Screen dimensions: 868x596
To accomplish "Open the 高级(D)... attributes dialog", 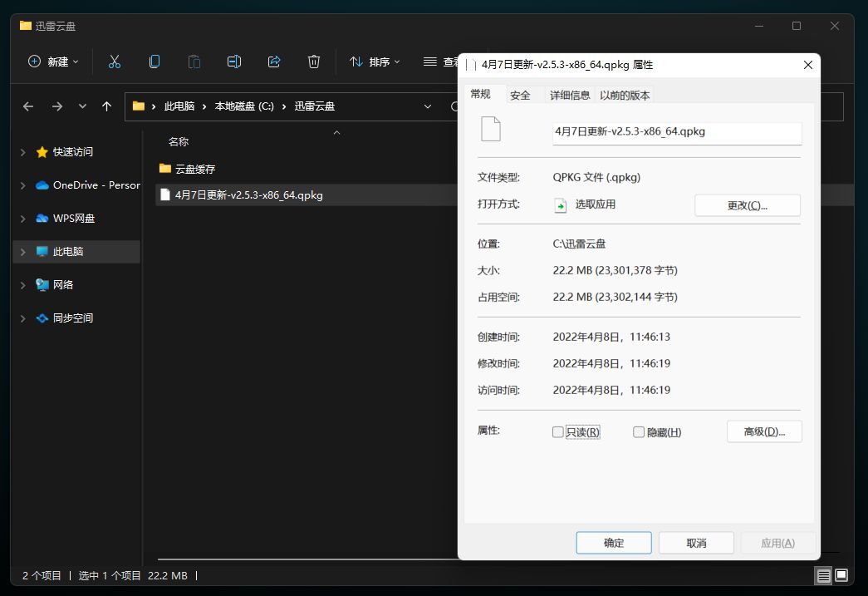I will point(764,431).
